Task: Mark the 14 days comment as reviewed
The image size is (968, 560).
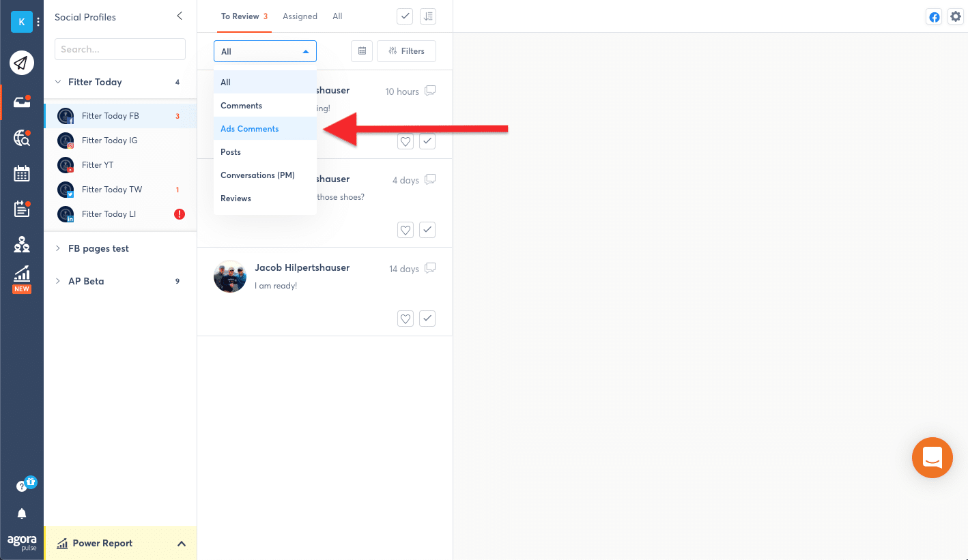Action: 427,319
